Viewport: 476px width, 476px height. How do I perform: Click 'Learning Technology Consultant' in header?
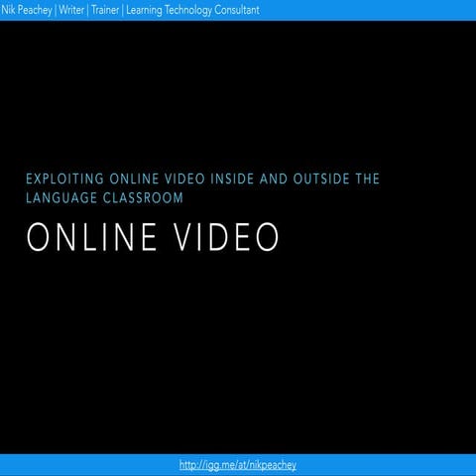[x=192, y=10]
